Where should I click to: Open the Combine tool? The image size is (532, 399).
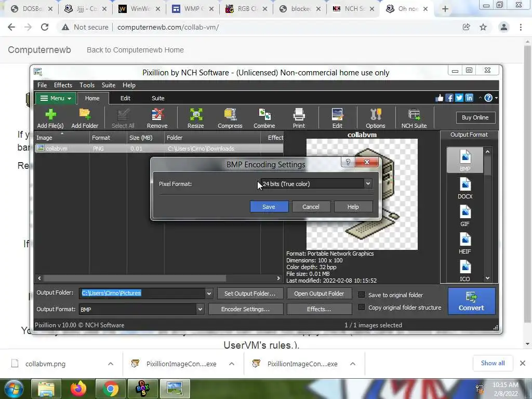[x=264, y=118]
